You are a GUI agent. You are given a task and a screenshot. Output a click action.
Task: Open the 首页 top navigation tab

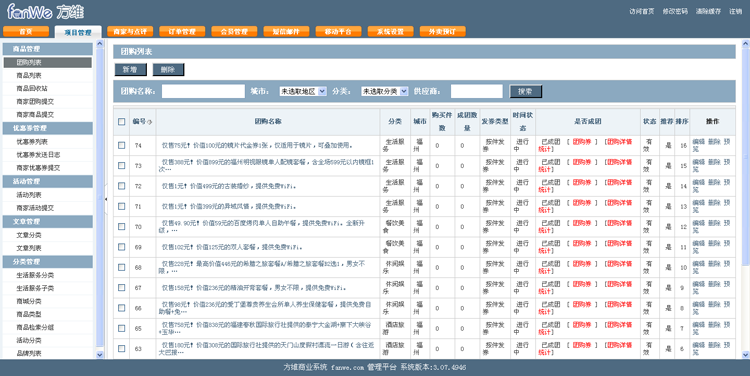tap(26, 32)
